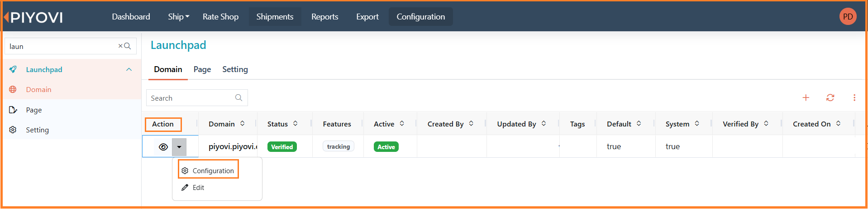Switch to the Domain tab
This screenshot has height=209, width=868.
point(168,69)
